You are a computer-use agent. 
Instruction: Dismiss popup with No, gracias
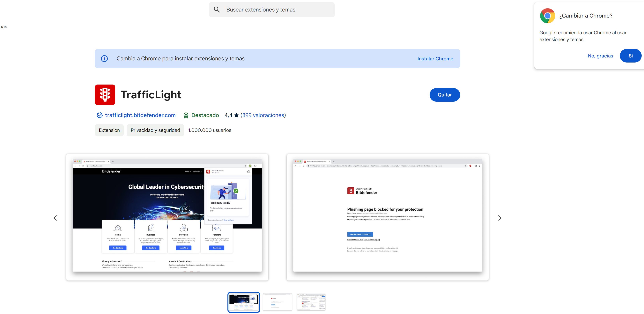[600, 56]
